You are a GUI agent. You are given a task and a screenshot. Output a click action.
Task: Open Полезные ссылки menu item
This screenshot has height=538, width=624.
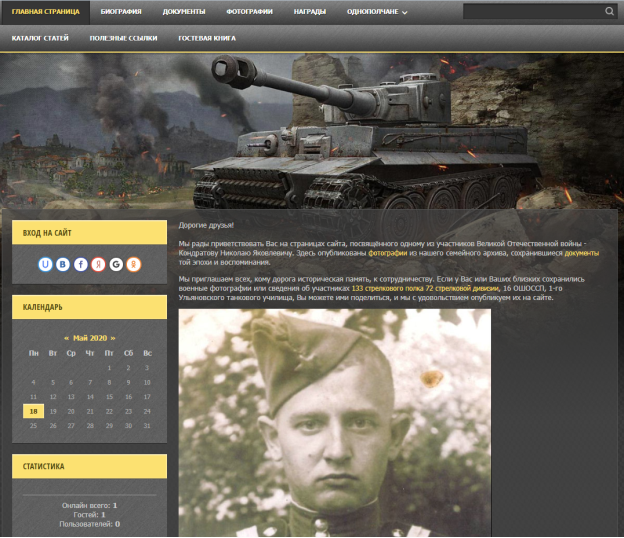[123, 38]
